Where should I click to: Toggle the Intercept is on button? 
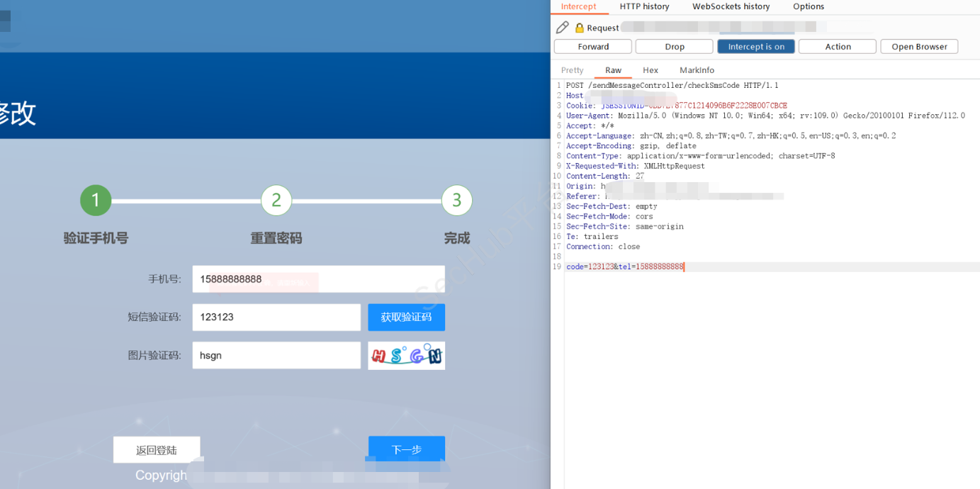pos(756,47)
